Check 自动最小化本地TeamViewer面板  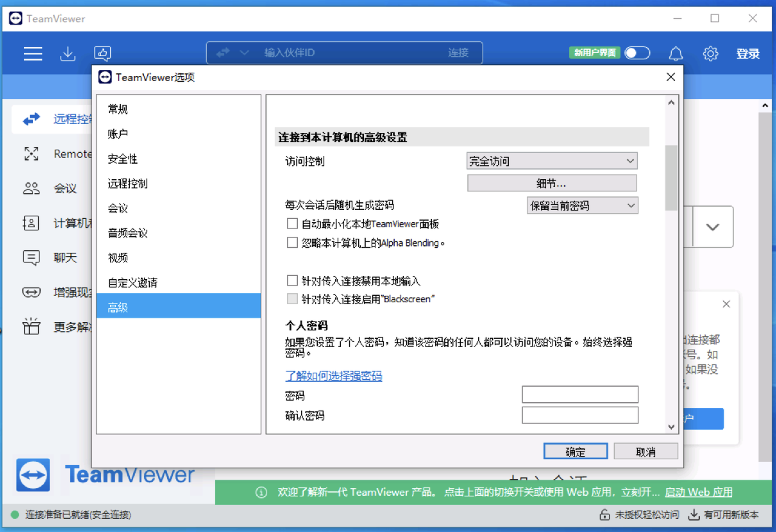[292, 224]
